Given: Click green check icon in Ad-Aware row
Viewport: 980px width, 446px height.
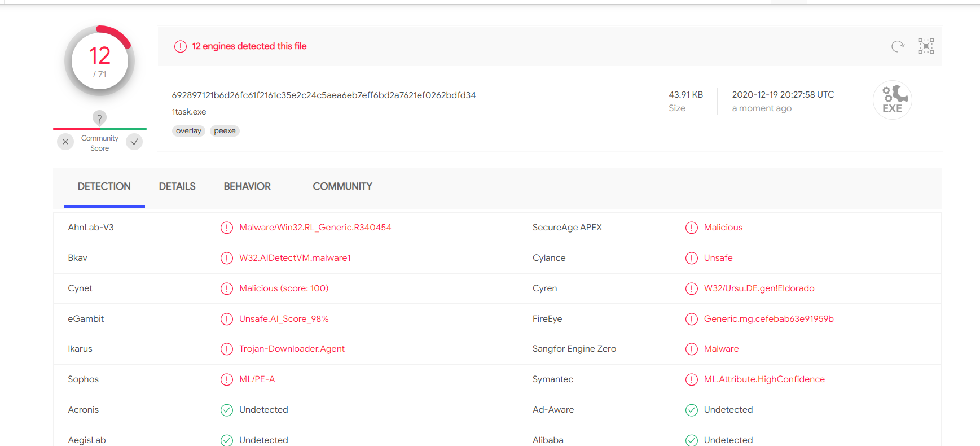Looking at the screenshot, I should point(692,410).
